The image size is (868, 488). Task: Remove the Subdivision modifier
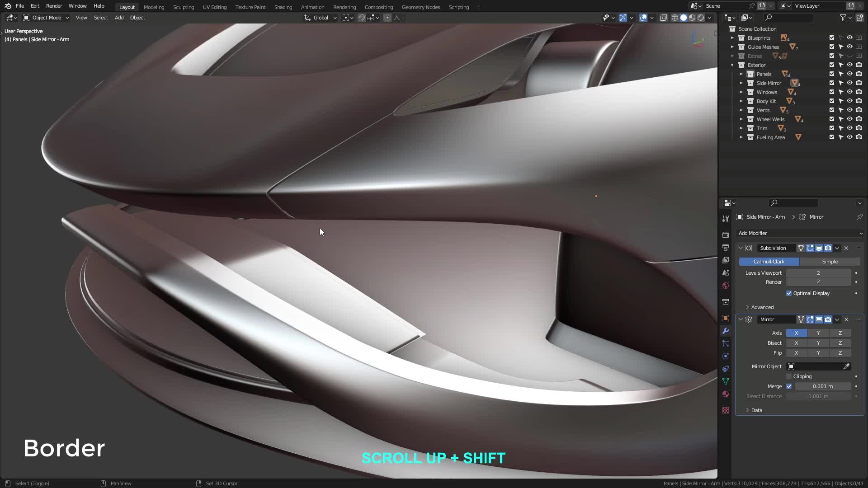point(846,248)
